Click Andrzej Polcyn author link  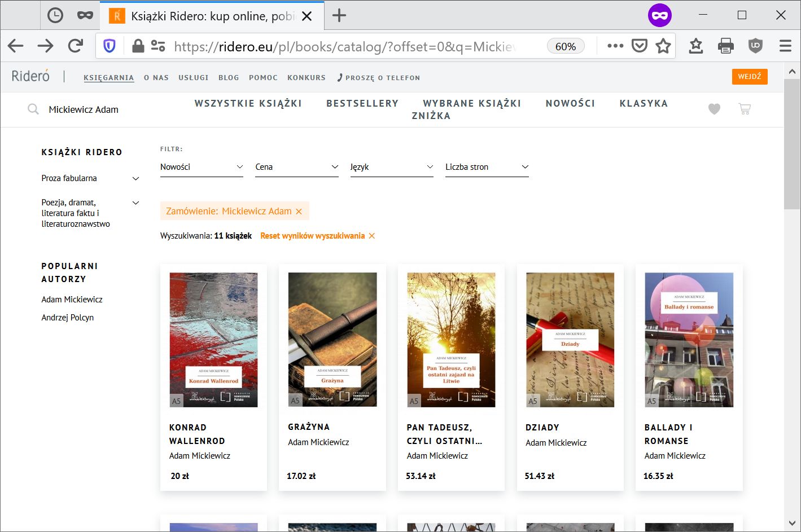(x=67, y=318)
